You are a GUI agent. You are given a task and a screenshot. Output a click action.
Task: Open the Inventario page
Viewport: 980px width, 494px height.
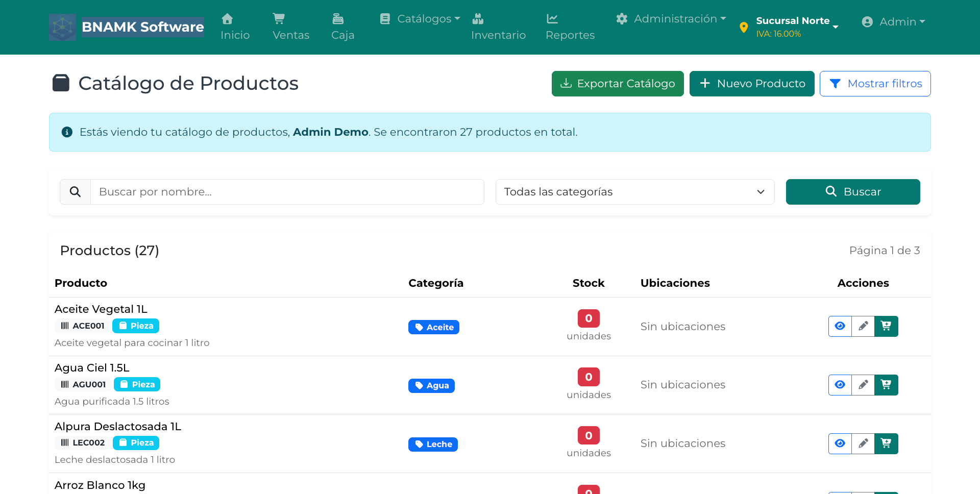pos(498,27)
